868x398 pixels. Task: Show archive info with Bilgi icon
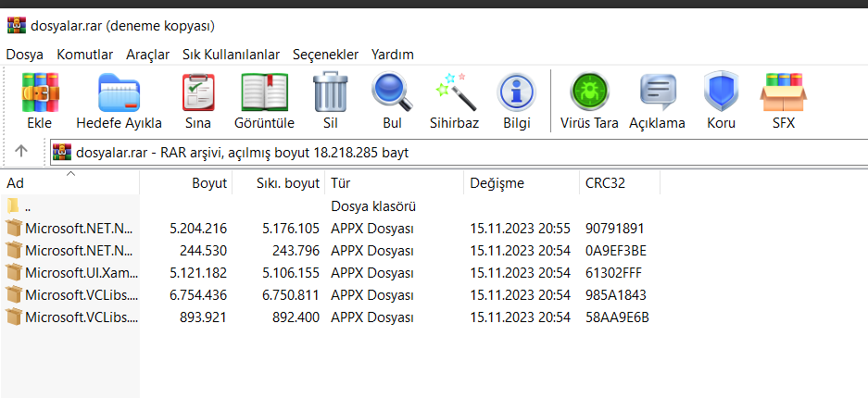click(516, 93)
